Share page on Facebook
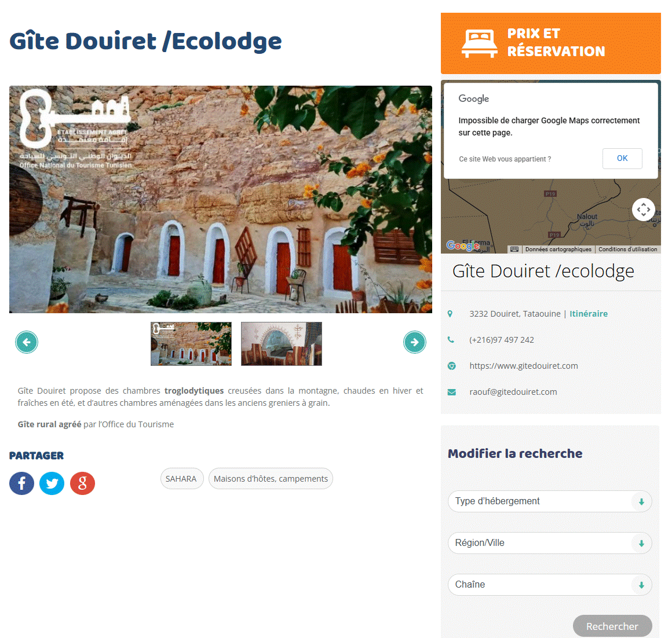Viewport: 672px width, 638px height. pos(22,483)
